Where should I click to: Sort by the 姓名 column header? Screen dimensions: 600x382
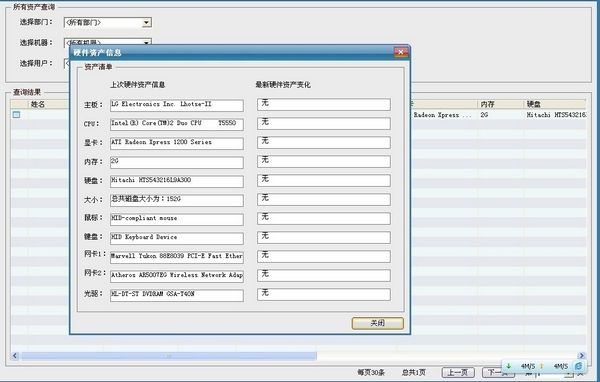38,104
